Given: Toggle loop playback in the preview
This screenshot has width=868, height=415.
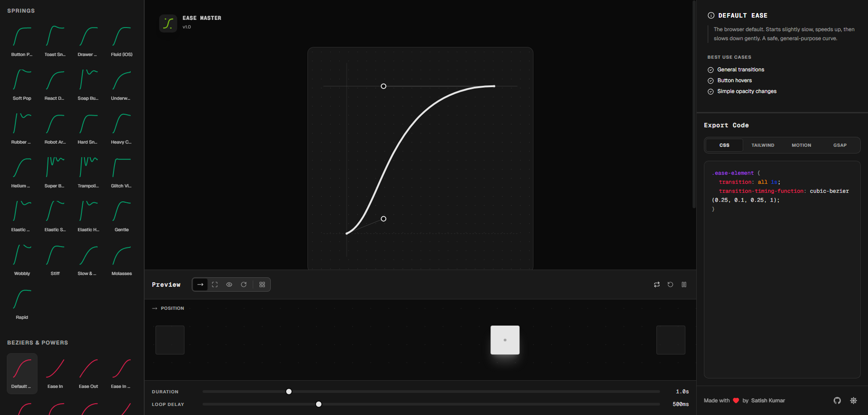Looking at the screenshot, I should click(x=657, y=284).
